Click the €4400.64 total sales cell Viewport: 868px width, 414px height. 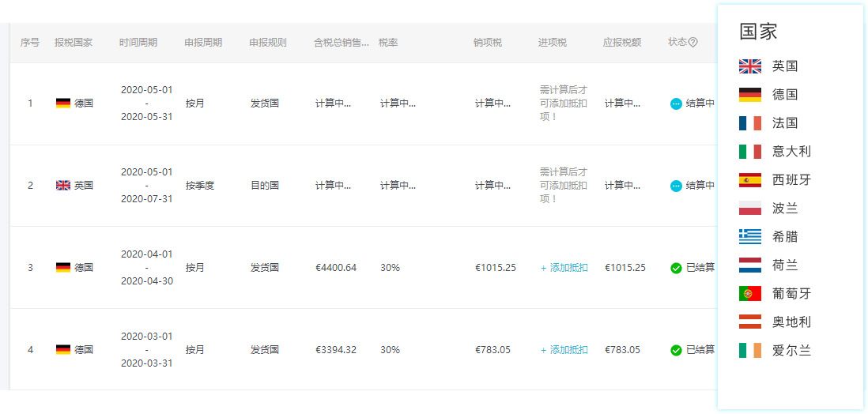pos(336,268)
